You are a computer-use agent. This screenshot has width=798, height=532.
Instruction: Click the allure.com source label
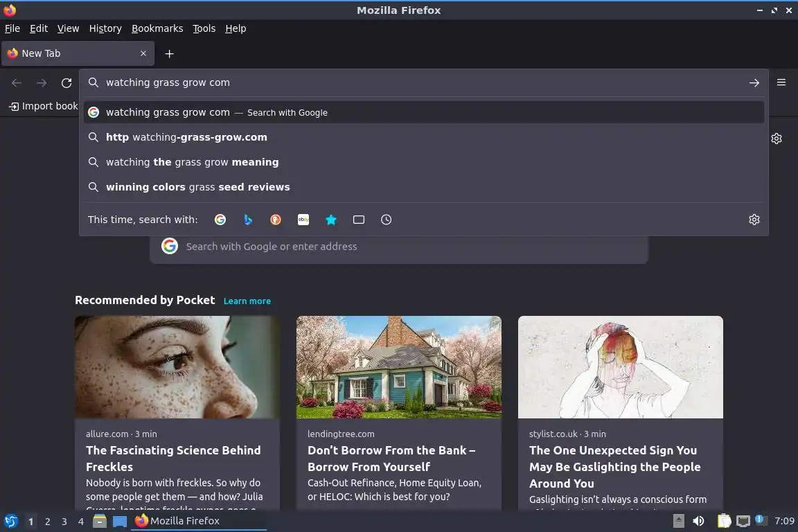pos(107,434)
